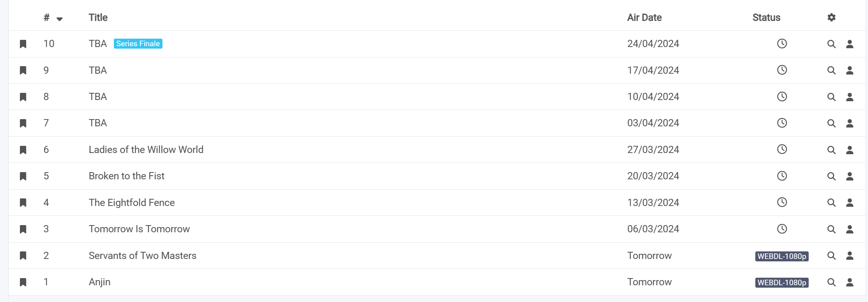Click the clock status icon for episode 6
868x302 pixels.
coord(782,149)
